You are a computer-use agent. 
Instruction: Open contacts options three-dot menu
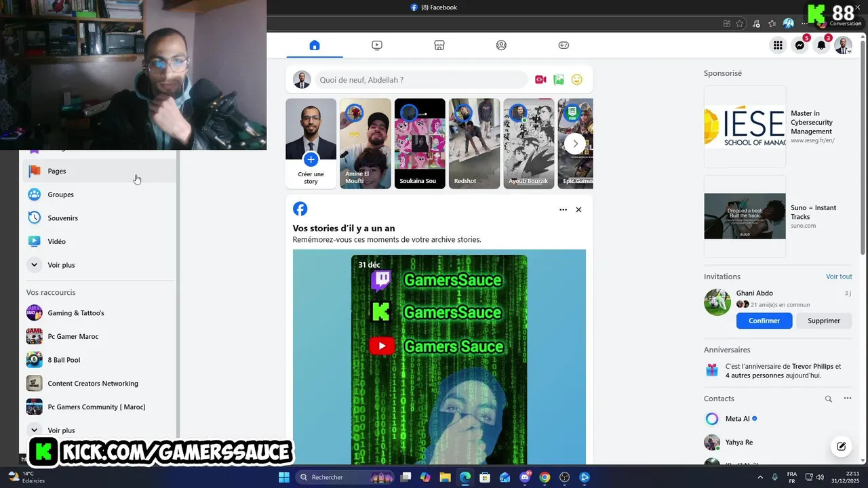[x=847, y=399]
